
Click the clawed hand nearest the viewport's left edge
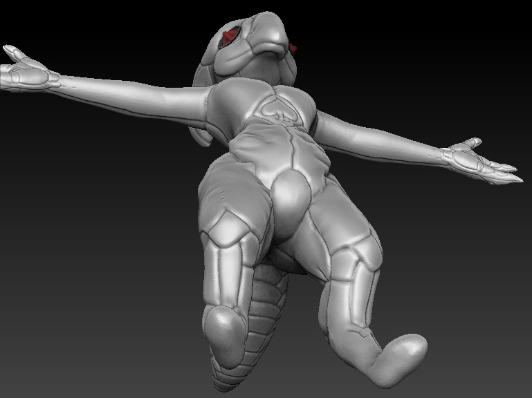tap(26, 70)
